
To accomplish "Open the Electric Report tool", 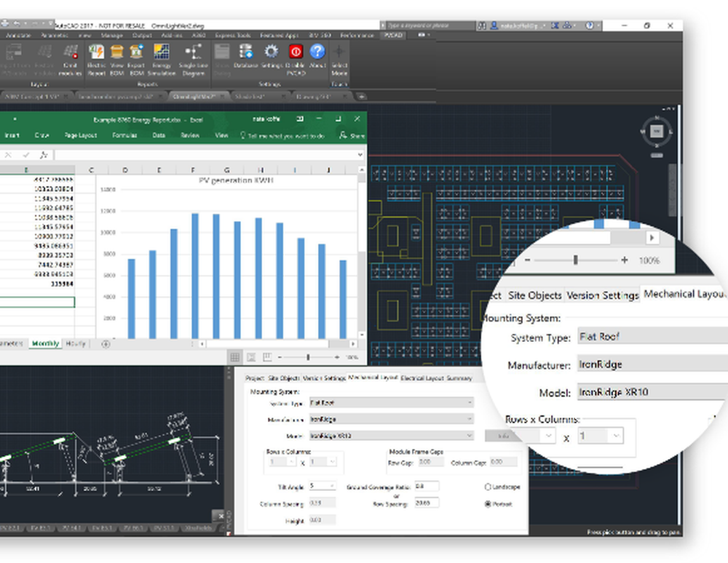I will 96,52.
